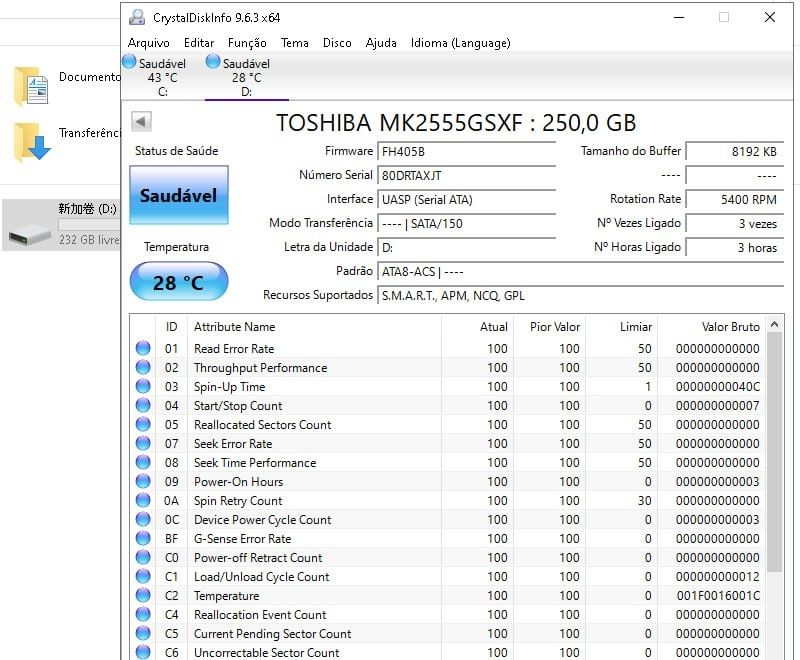Click the CrystalDiskInfo title bar app icon
The height and width of the screenshot is (660, 800).
(x=137, y=17)
